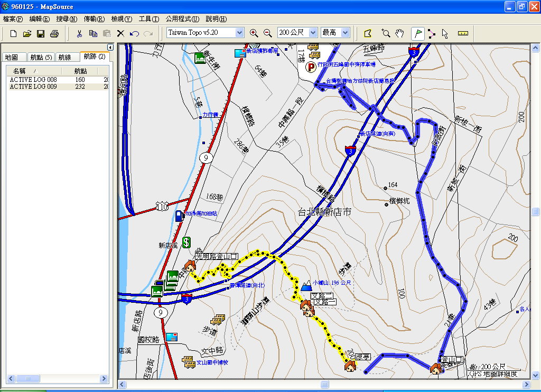The width and height of the screenshot is (541, 392).
Task: Click the track list horizontal scrollbar thumb
Action: (x=27, y=379)
